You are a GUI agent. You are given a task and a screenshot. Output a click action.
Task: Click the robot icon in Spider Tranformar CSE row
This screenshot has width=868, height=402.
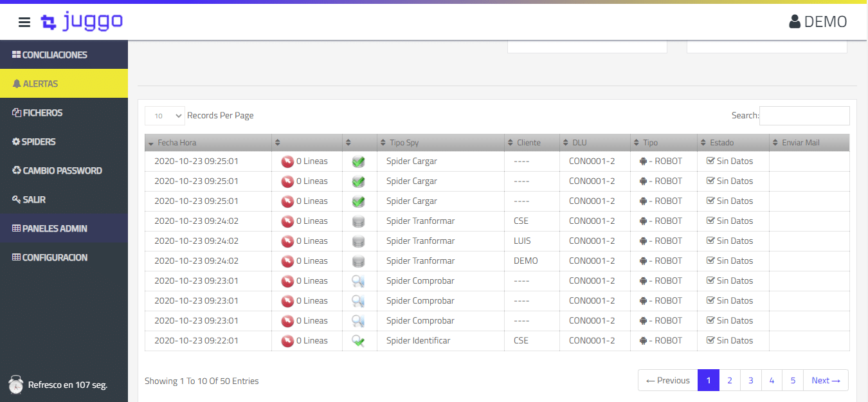coord(644,221)
